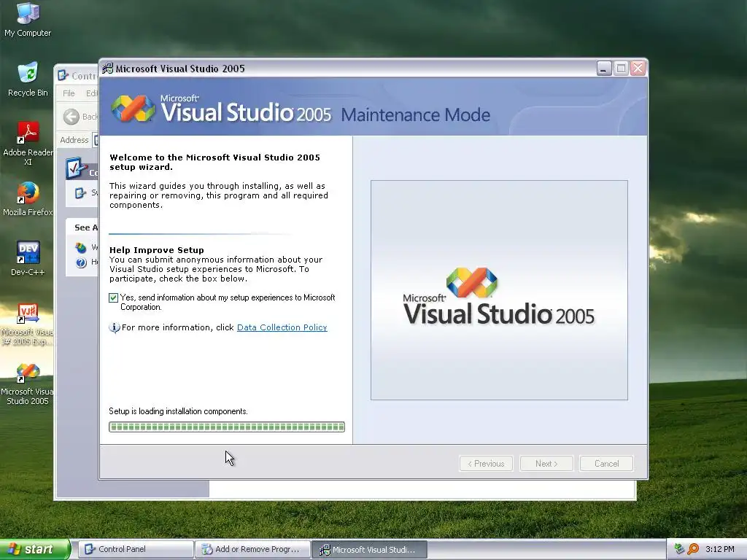Cancel the Visual Studio setup wizard
This screenshot has width=747, height=560.
tap(606, 463)
